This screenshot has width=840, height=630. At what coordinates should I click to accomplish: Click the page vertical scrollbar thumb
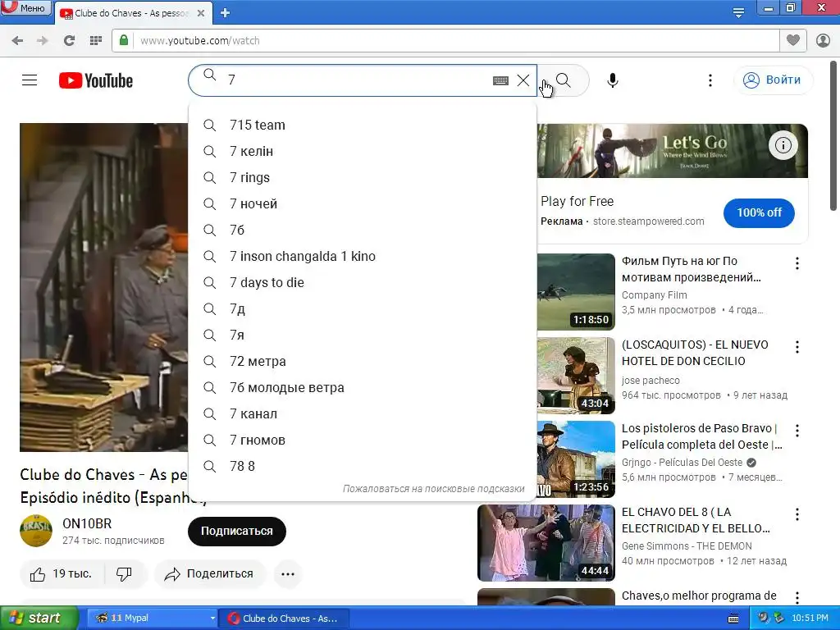[x=833, y=135]
